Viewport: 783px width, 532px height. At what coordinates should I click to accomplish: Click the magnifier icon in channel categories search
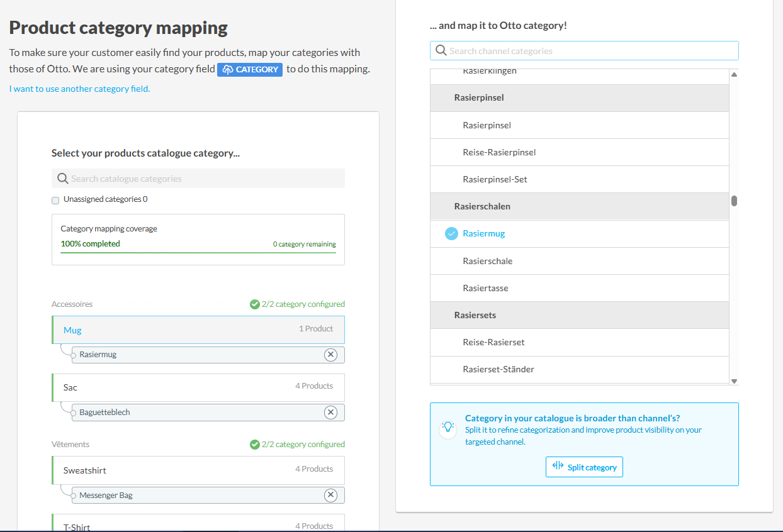441,51
